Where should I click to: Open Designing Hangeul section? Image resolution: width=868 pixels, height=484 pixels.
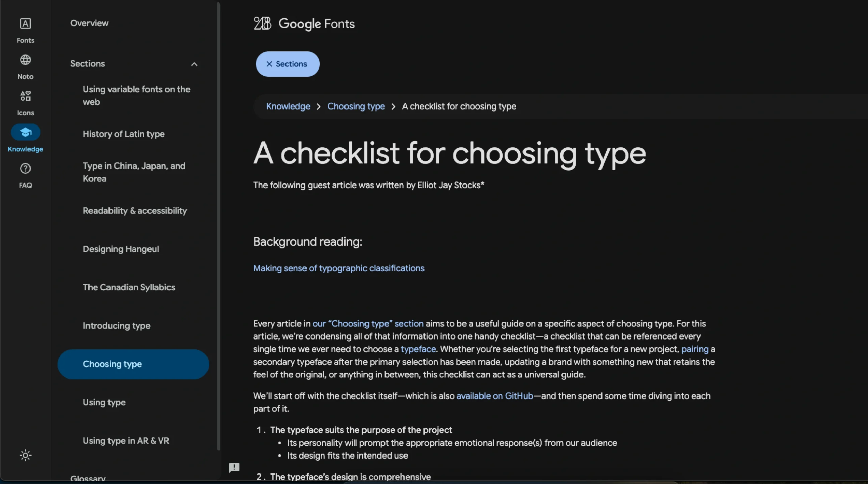pos(121,249)
